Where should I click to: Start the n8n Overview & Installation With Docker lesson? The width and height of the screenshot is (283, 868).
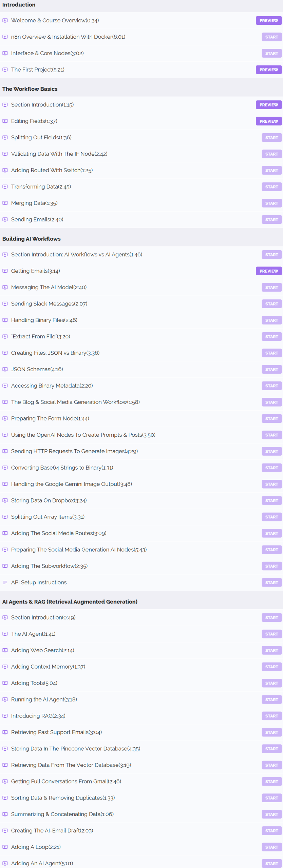[x=271, y=37]
